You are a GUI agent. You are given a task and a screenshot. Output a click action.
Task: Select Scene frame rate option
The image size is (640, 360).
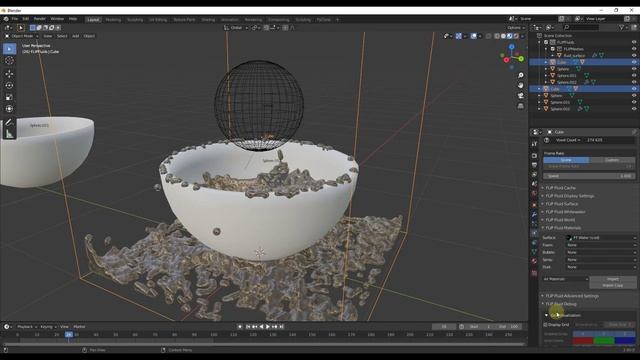pos(566,160)
